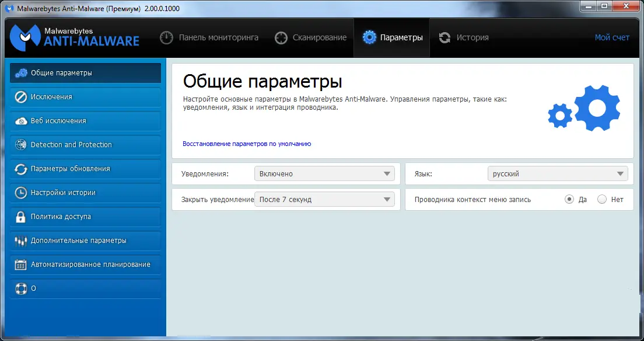
Task: Click the refresh arrows icon beside Параметры обновления
Action: coord(20,169)
